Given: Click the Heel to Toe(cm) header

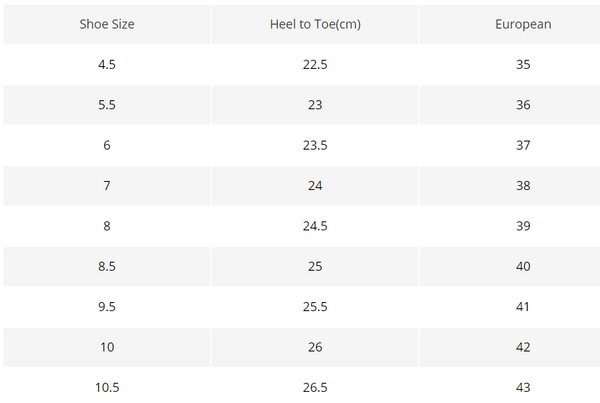Looking at the screenshot, I should [x=315, y=24].
